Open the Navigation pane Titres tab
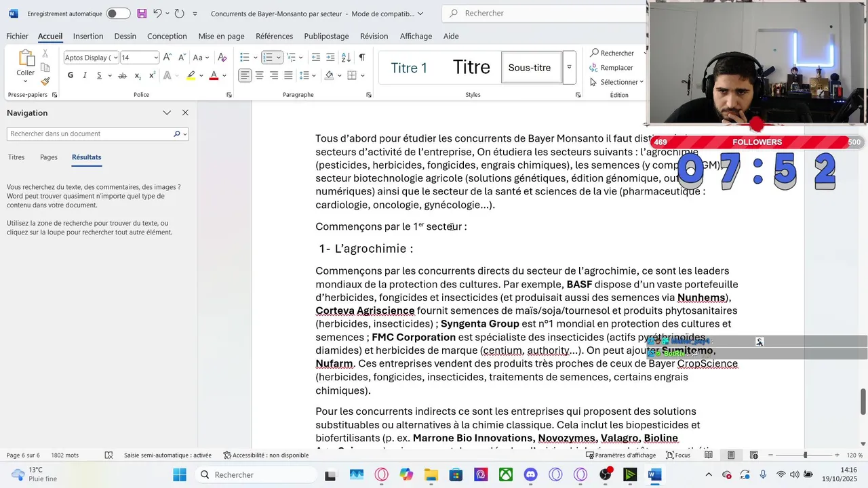 tap(16, 157)
